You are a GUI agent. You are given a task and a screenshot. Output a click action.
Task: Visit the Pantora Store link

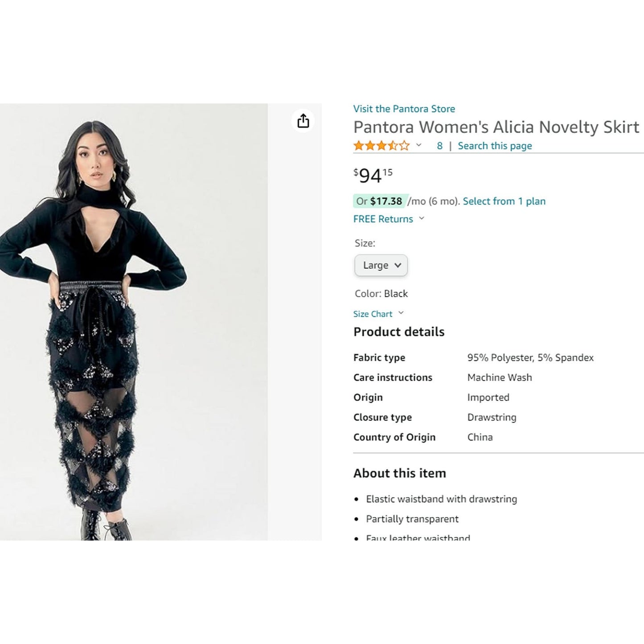(x=404, y=109)
